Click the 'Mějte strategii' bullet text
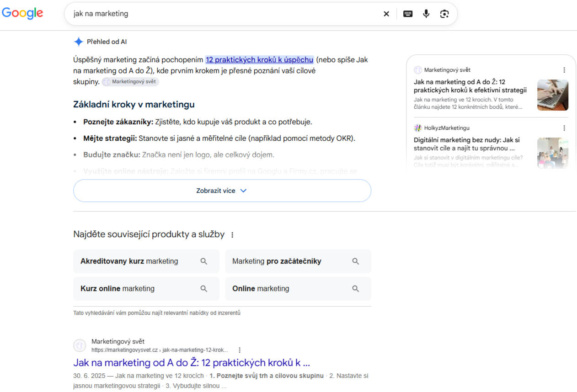The image size is (577, 392). pos(219,138)
